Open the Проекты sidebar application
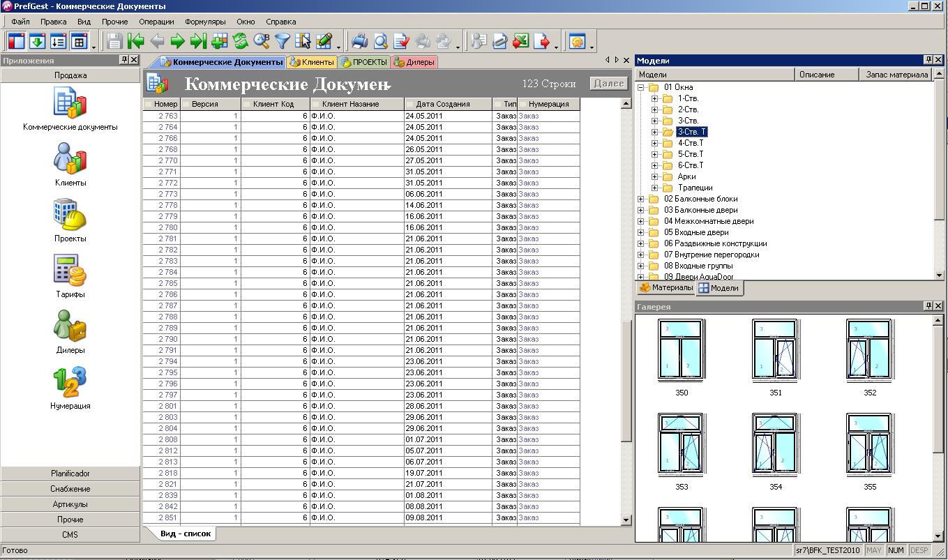Screen dimensions: 948x560 coord(70,221)
